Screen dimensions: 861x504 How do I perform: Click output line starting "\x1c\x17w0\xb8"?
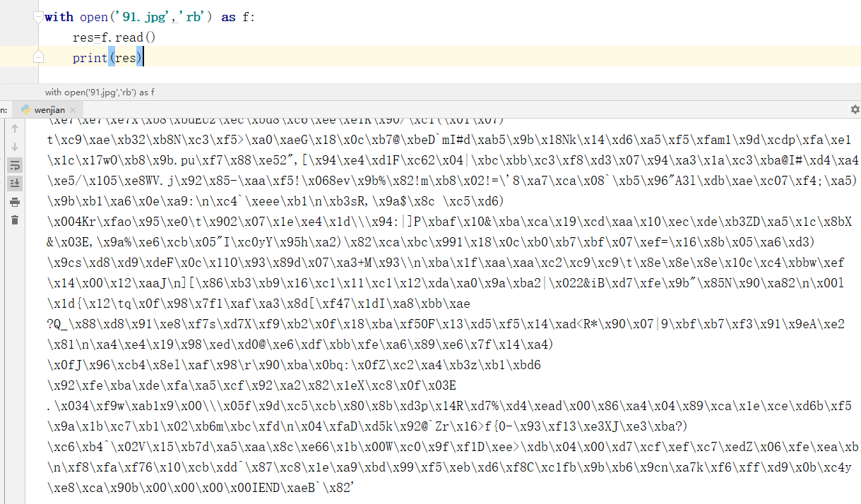tap(453, 160)
